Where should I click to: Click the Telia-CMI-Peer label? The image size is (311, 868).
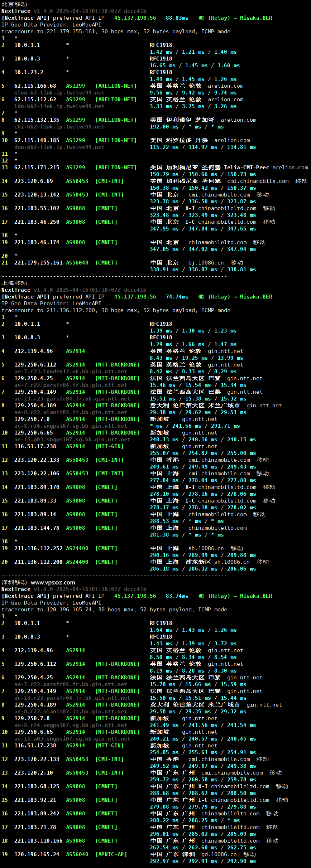[x=247, y=168]
